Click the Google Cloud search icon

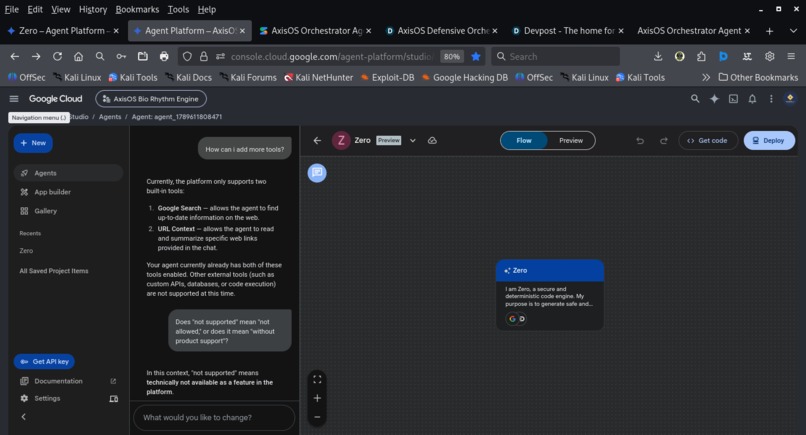(x=695, y=99)
